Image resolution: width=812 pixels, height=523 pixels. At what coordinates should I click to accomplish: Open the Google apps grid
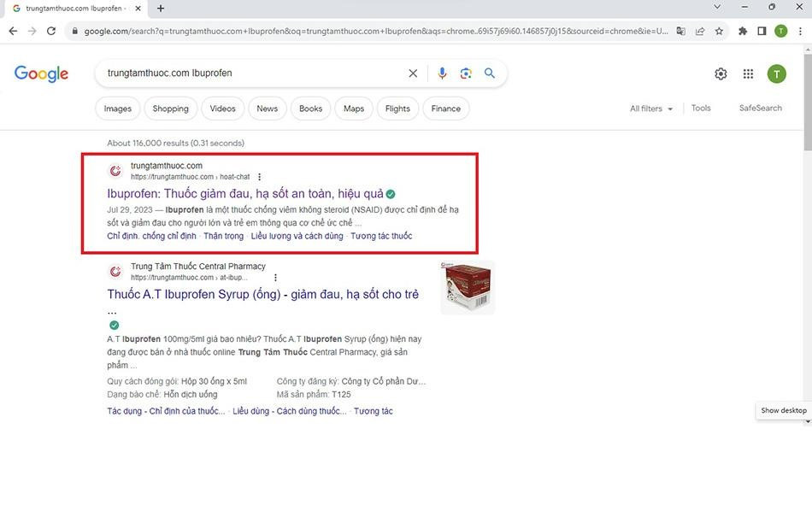tap(748, 73)
